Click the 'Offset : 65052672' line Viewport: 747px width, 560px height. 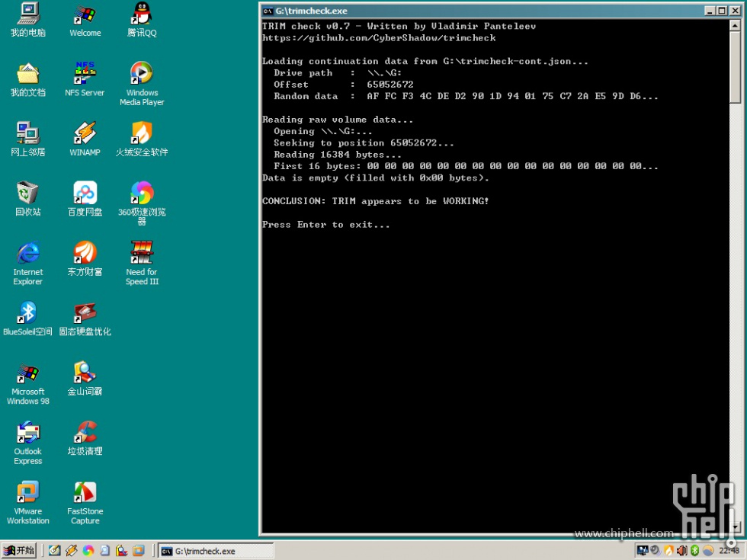344,85
